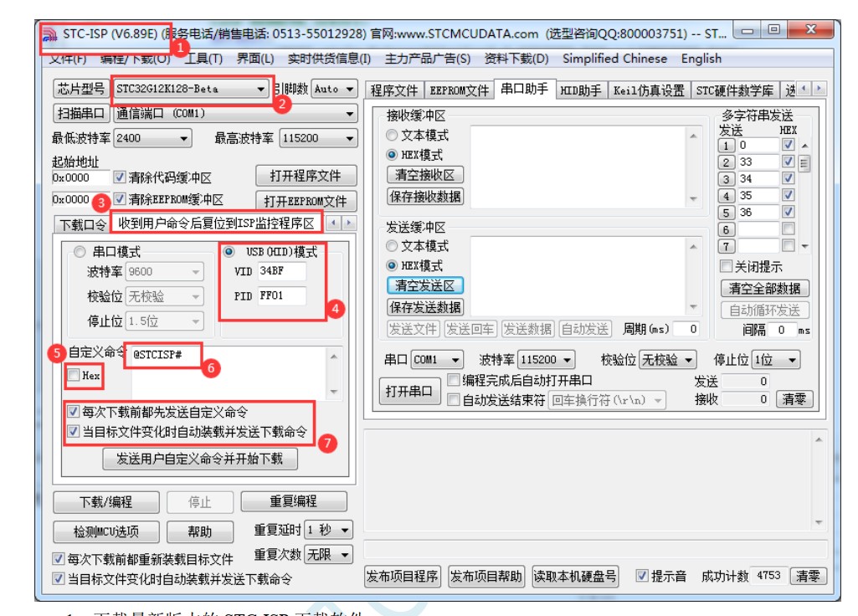Choose 文本模式 in receive buffer
Screen dimensions: 858x616
coord(392,135)
